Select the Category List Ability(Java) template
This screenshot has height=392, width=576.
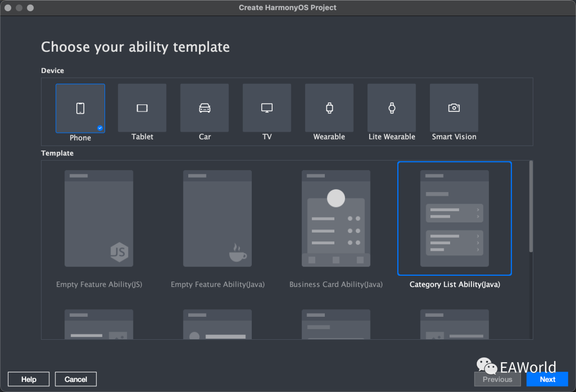point(454,218)
